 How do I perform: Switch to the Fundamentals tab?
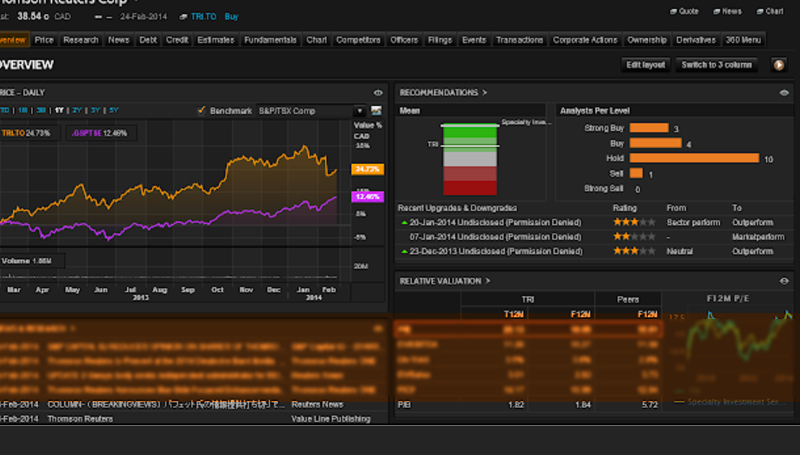tap(270, 40)
